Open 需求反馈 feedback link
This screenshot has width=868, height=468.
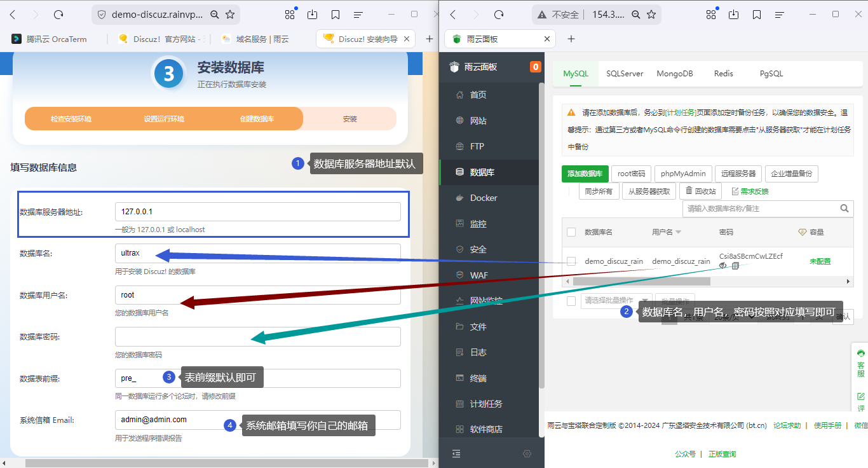coord(750,191)
